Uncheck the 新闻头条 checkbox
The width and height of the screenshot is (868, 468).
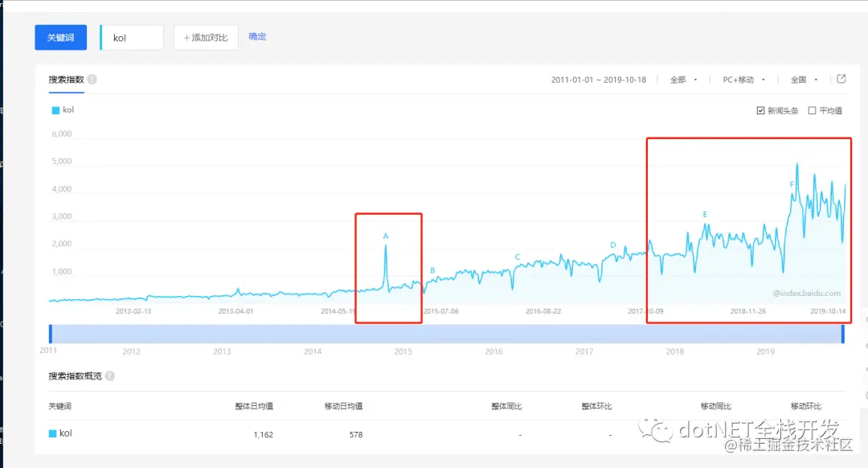coord(760,111)
